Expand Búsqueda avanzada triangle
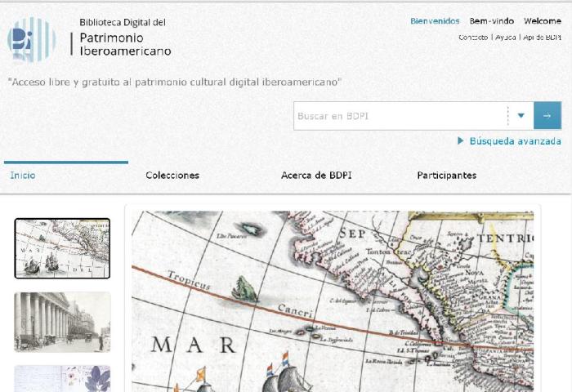Viewport: 572px width, 392px height. pos(461,141)
